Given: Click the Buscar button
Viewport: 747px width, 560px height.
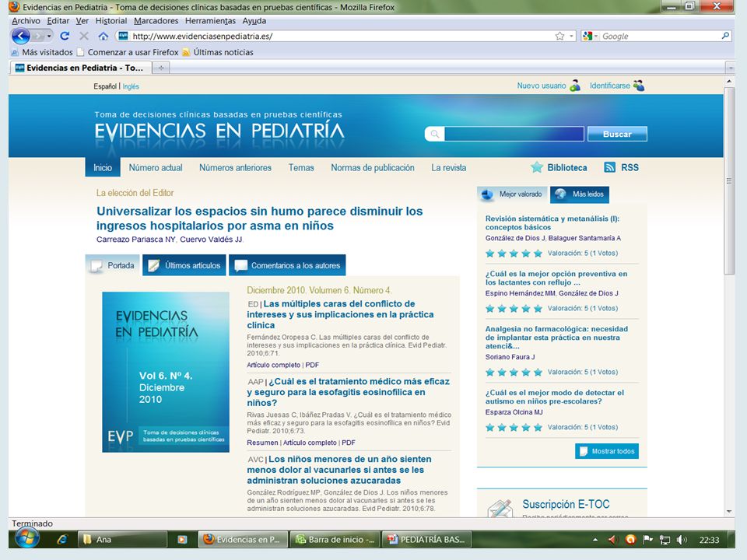Looking at the screenshot, I should click(x=617, y=134).
